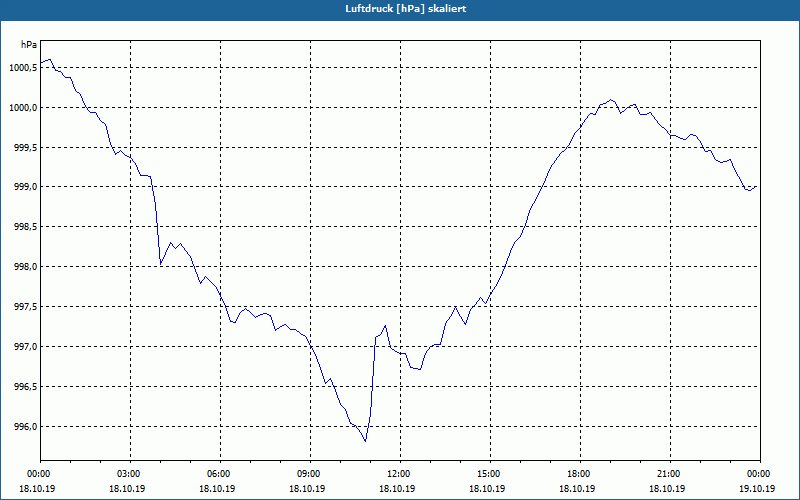Click the 15:00 time axis label
Image resolution: width=800 pixels, height=500 pixels.
490,474
